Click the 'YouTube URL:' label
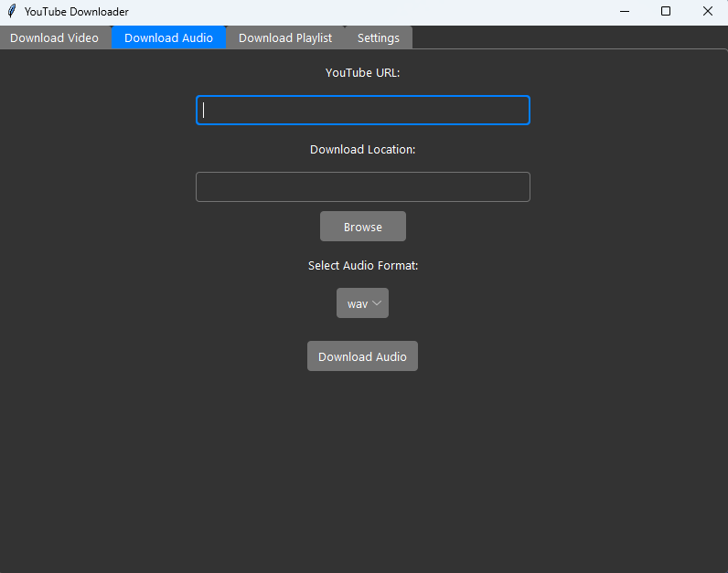The height and width of the screenshot is (573, 728). click(x=362, y=73)
